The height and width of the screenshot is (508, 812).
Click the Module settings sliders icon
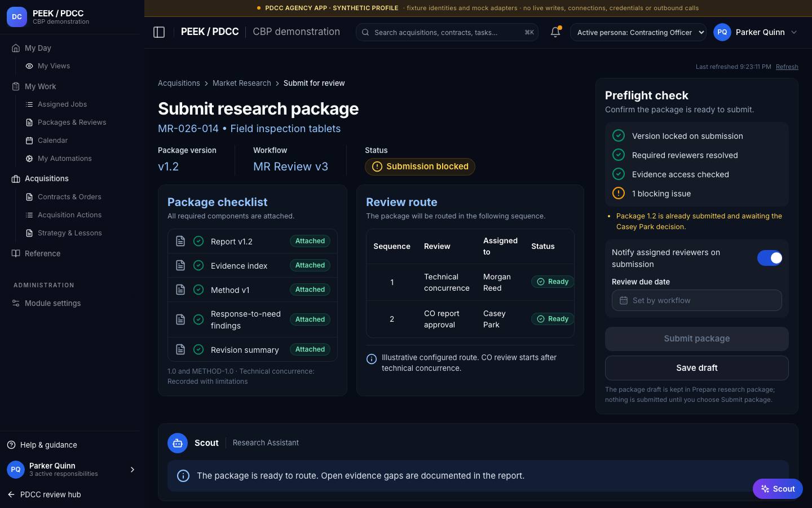click(16, 303)
